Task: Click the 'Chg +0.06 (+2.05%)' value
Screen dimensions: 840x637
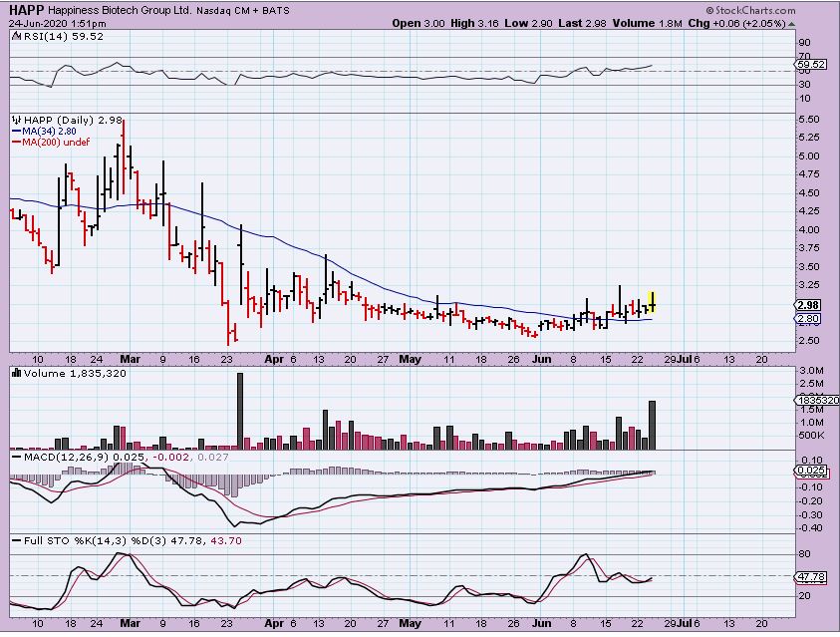Action: click(x=736, y=24)
